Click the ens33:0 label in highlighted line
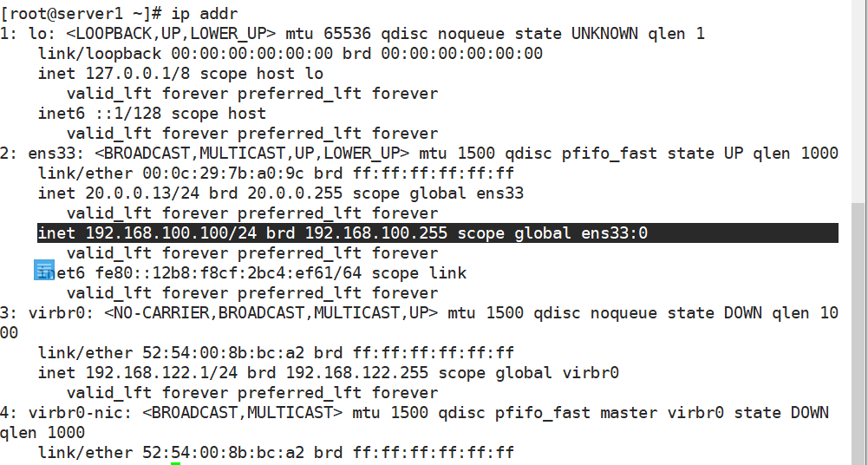 click(614, 233)
